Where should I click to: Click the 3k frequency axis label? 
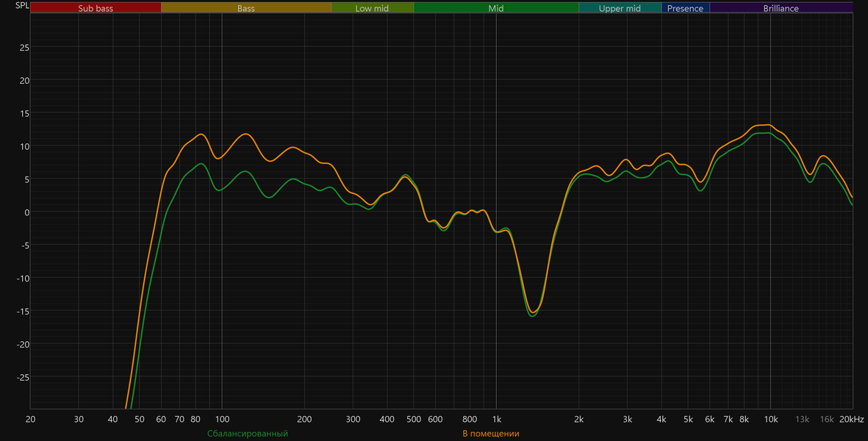(x=627, y=420)
